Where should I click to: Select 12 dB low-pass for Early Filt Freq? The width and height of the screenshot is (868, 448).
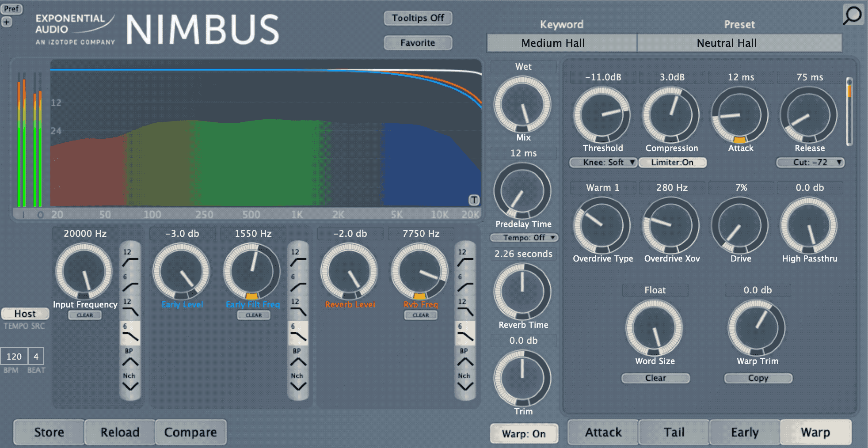(298, 308)
